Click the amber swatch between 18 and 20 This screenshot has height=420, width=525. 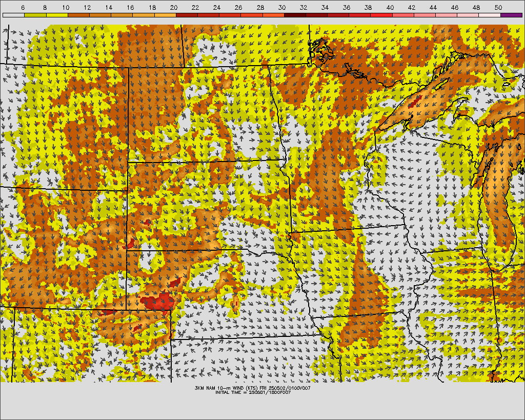[165, 15]
